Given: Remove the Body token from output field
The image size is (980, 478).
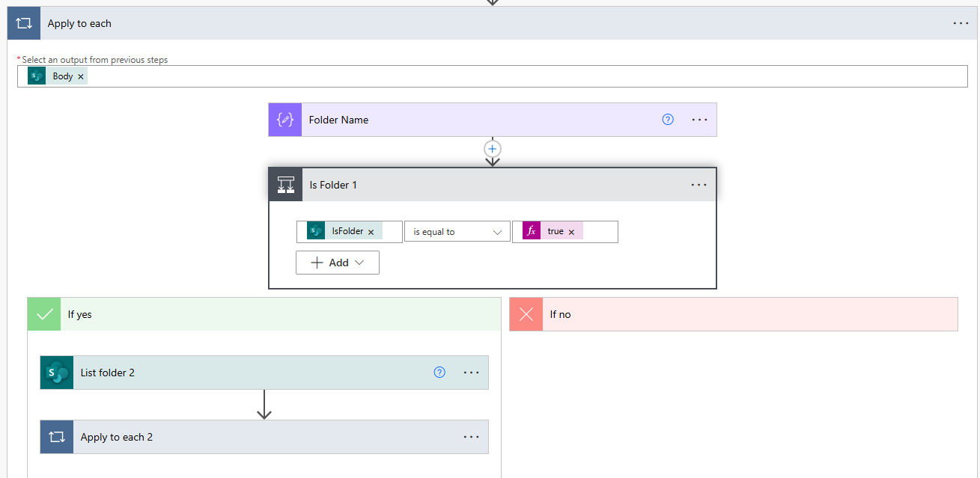Looking at the screenshot, I should pos(81,76).
